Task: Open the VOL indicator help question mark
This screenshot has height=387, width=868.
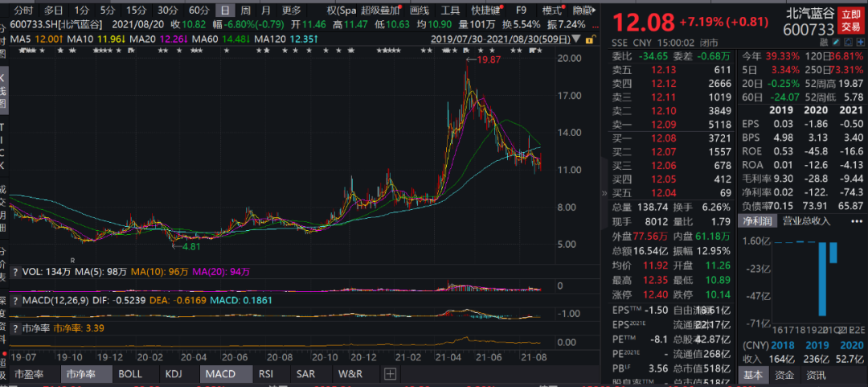Action: 15,271
